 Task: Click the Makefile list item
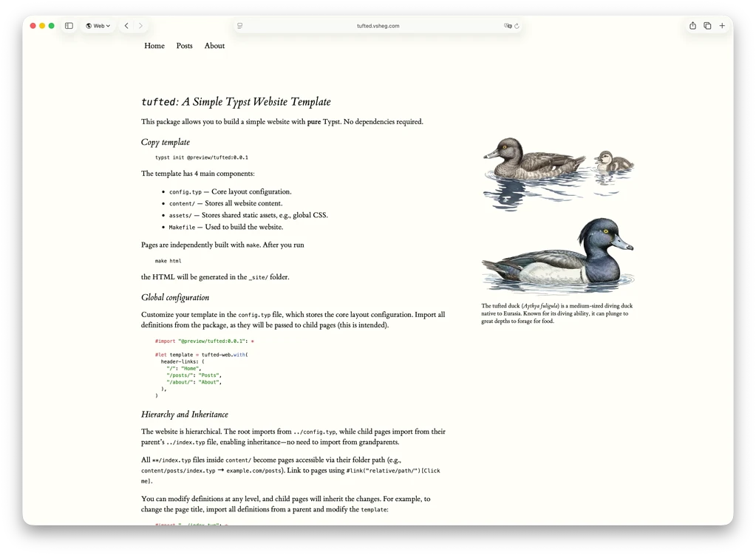point(226,227)
